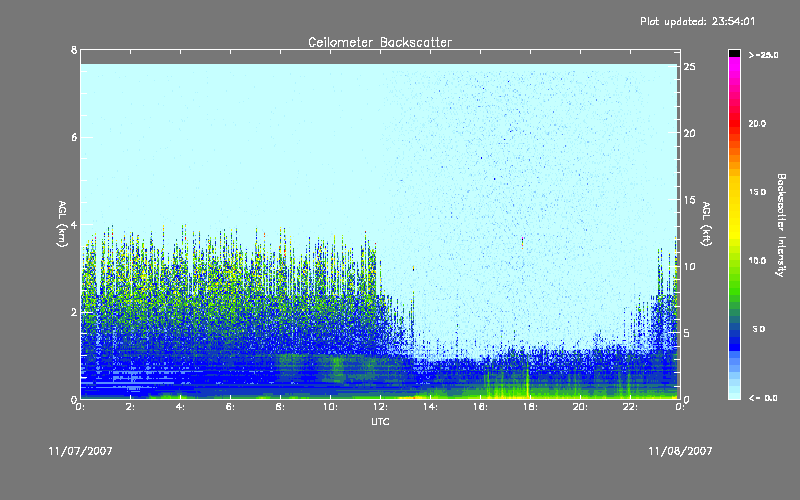Click the "12:" hour tick on the UTC axis
The width and height of the screenshot is (800, 500).
click(x=381, y=407)
